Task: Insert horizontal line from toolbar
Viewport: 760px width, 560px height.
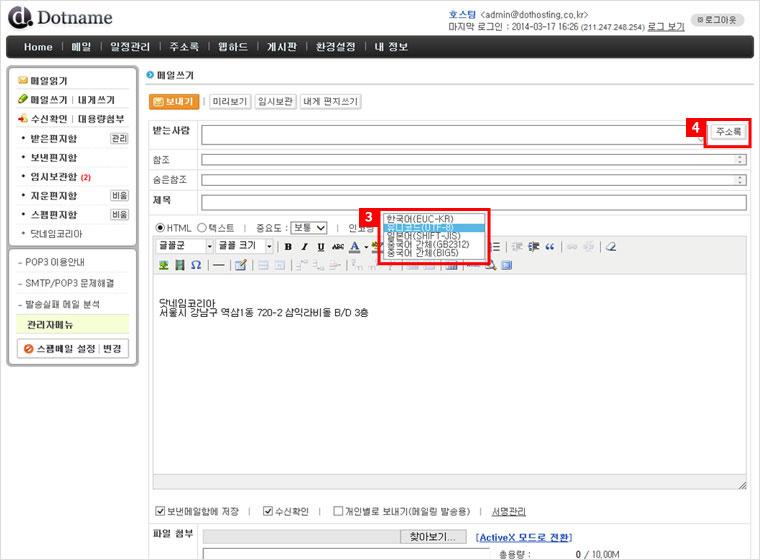Action: [215, 265]
